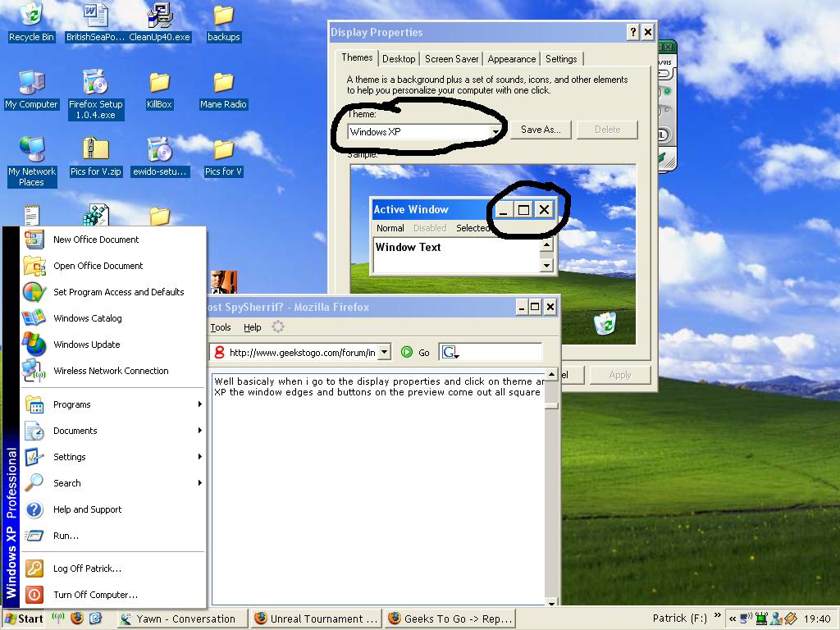Switch to the Settings tab in Display Properties
The image size is (840, 630).
point(561,59)
